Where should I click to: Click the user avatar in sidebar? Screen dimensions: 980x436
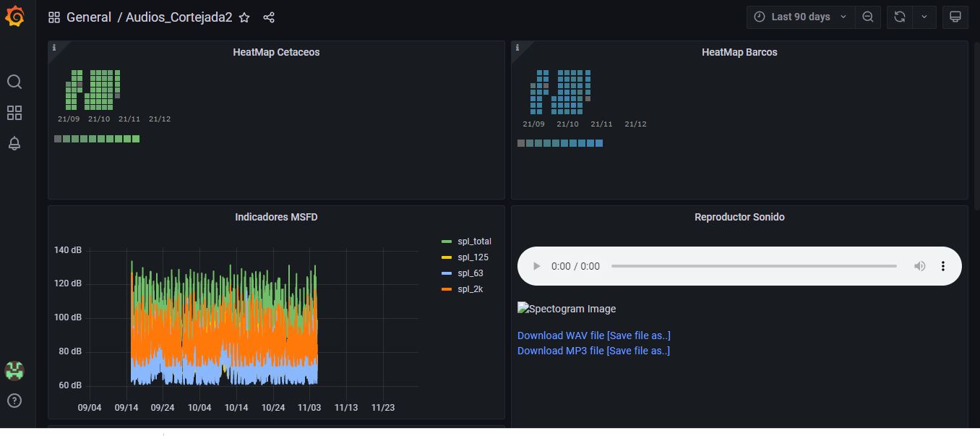pos(14,370)
